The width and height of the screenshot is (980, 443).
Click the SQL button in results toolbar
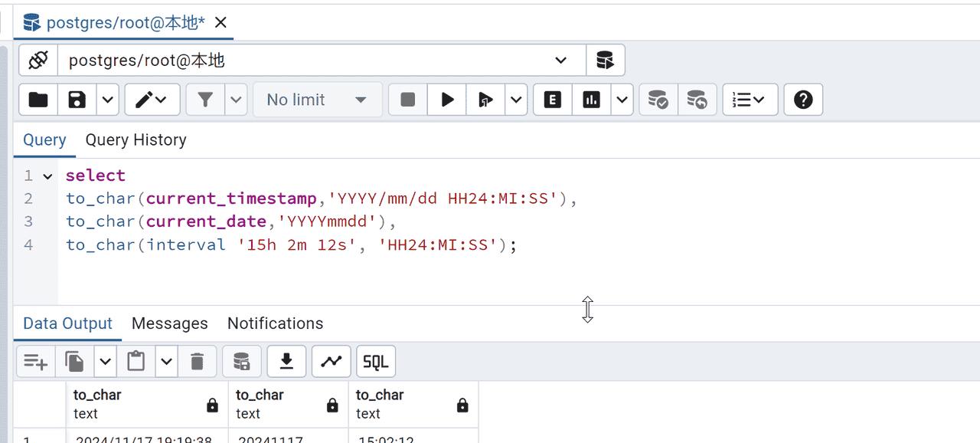[376, 361]
